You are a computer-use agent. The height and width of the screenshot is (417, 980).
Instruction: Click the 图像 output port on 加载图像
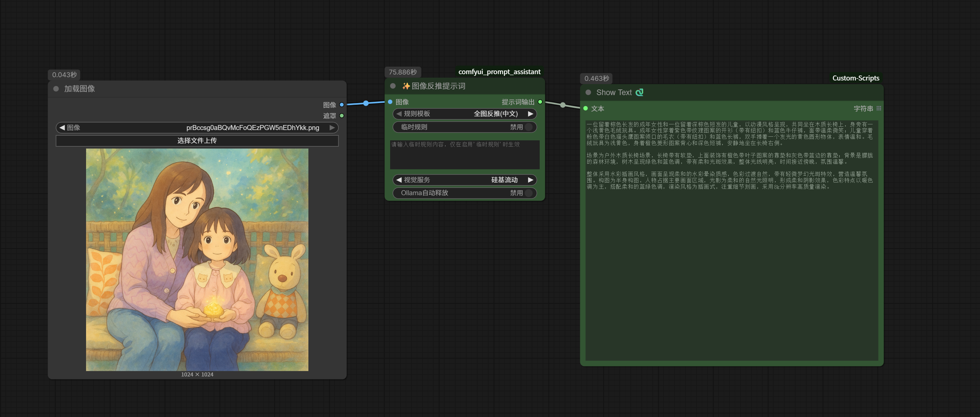342,105
